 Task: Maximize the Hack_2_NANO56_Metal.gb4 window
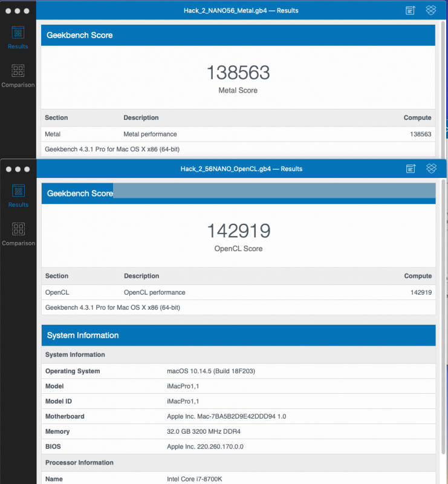click(27, 11)
